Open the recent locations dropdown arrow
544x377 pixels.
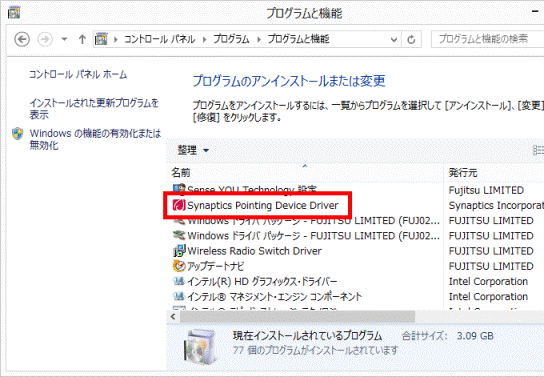coord(64,39)
